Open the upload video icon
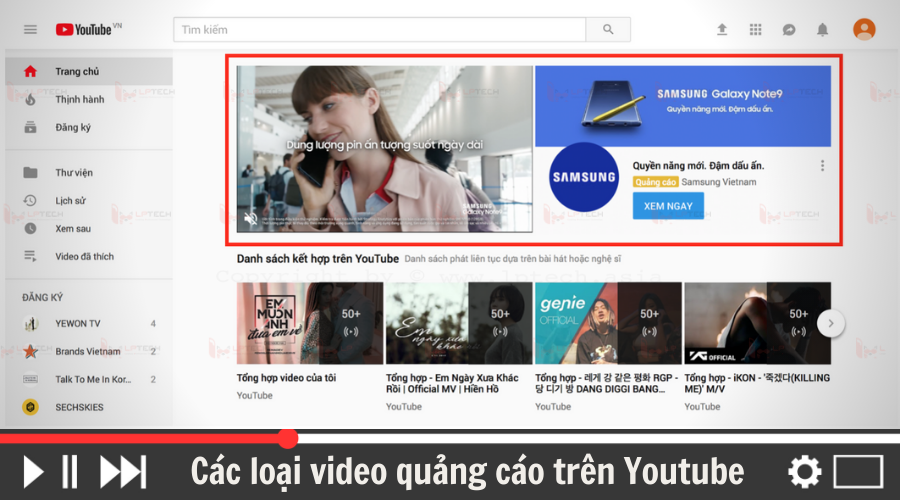The width and height of the screenshot is (900, 500). pos(722,29)
